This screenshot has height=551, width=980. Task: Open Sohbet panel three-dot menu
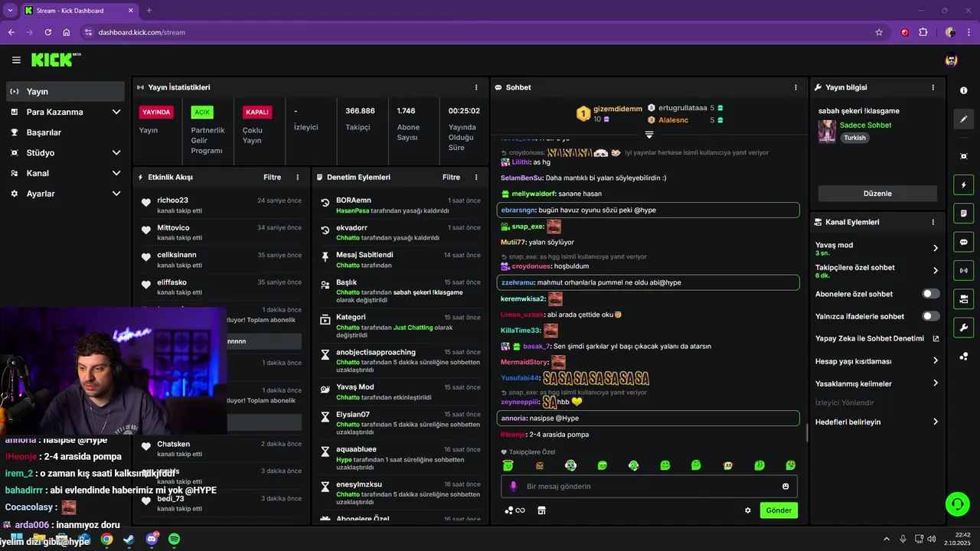point(795,87)
